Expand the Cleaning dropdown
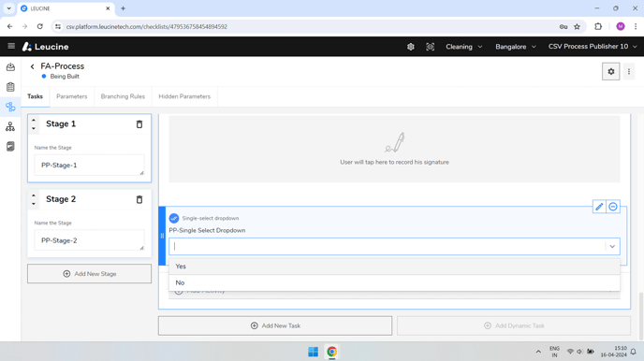 tap(464, 47)
